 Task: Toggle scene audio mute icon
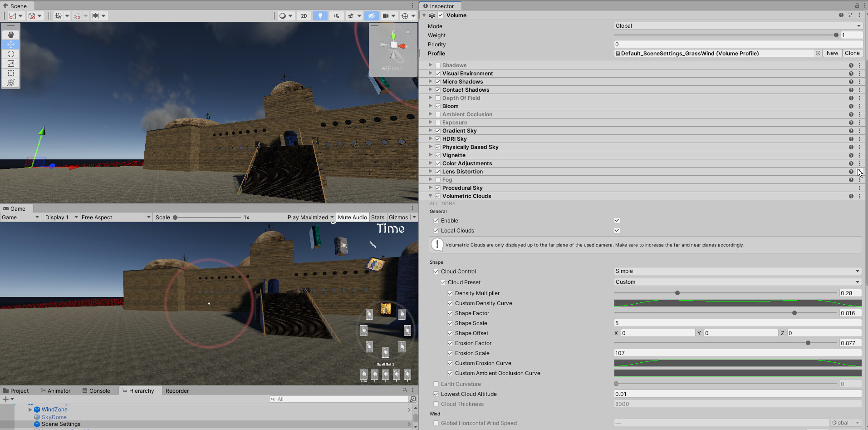point(337,15)
